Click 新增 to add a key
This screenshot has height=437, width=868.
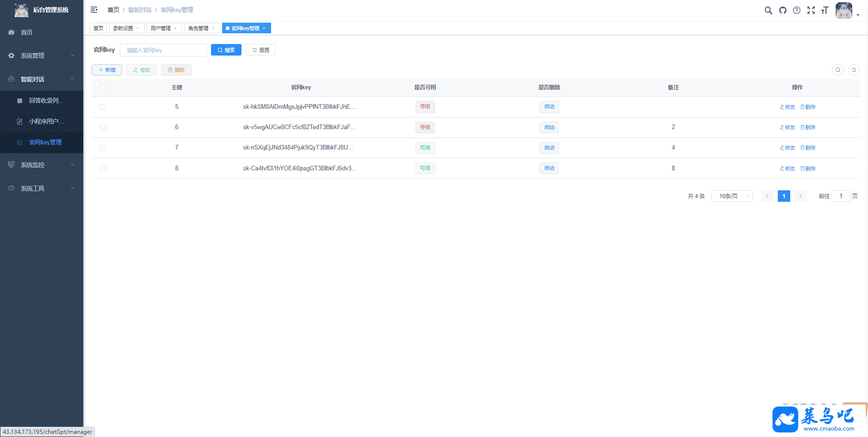coord(107,70)
